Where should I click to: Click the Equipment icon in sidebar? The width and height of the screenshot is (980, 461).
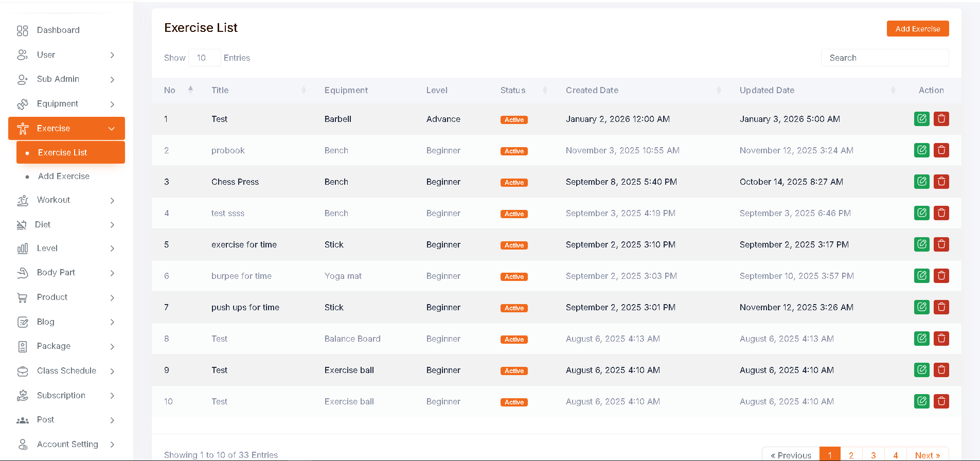[22, 104]
